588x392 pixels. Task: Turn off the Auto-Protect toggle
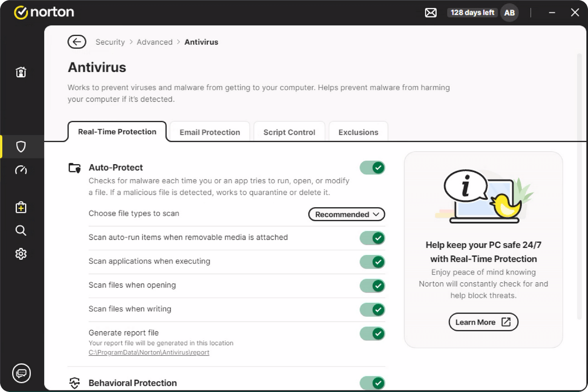[x=372, y=168]
